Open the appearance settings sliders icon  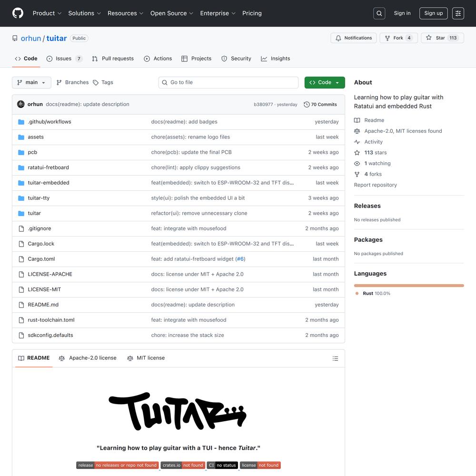click(458, 13)
